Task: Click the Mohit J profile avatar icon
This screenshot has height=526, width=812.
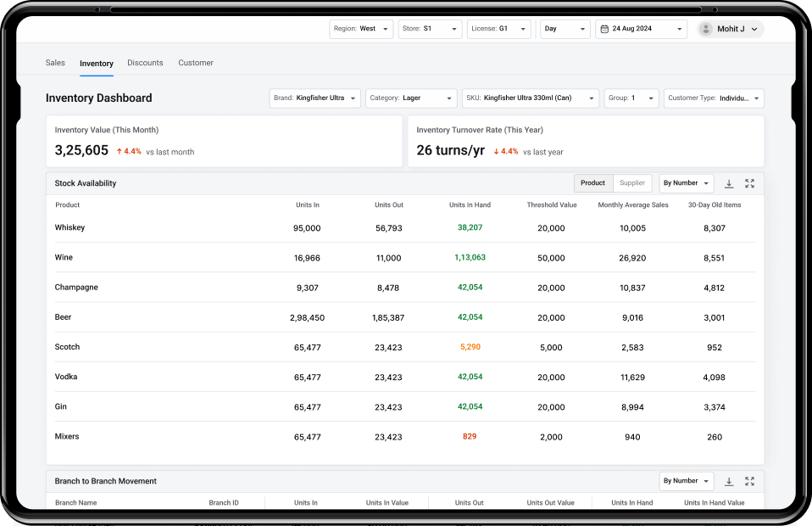Action: tap(706, 28)
